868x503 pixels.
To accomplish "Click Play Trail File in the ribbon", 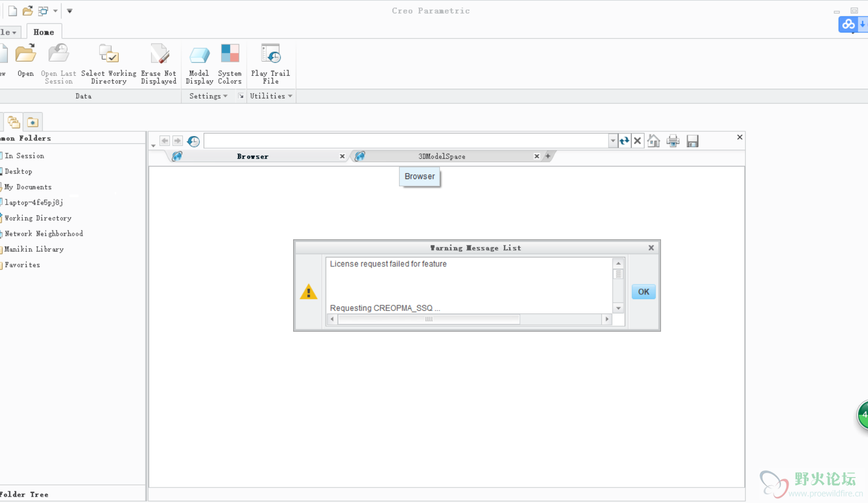I will (270, 64).
